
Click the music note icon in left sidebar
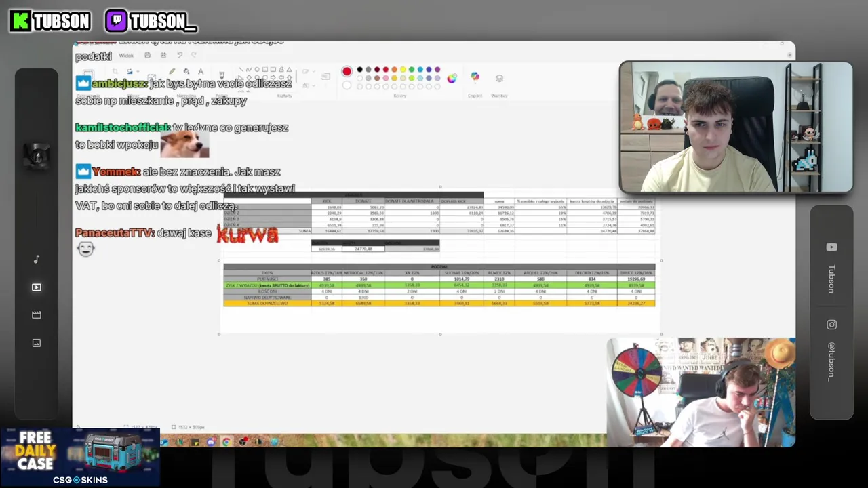tap(37, 259)
